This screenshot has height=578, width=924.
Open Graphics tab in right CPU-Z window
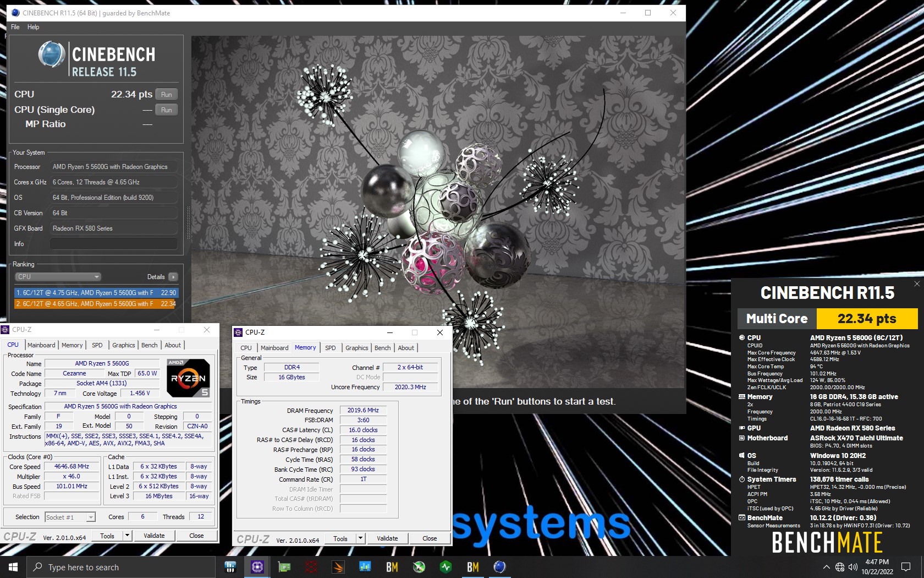(356, 348)
